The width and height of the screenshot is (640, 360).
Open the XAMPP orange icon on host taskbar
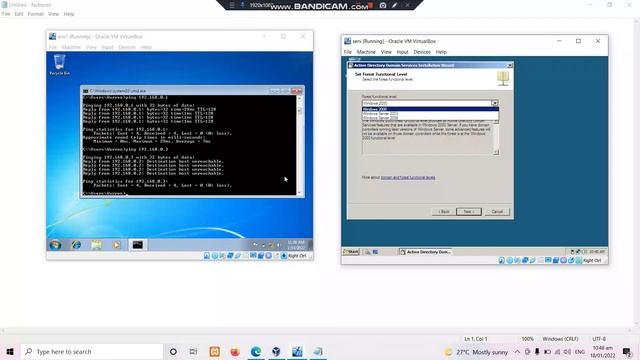[215, 351]
